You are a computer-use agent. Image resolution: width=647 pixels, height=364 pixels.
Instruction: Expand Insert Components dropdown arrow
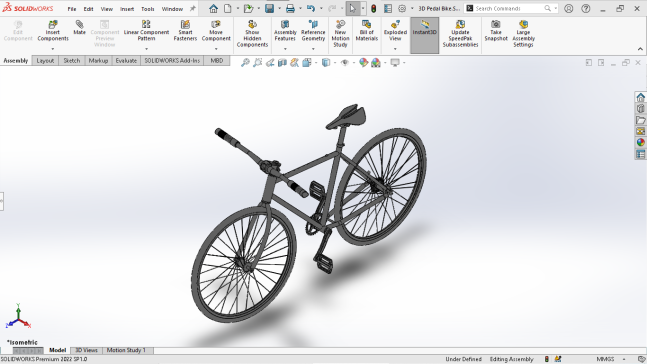[53, 49]
